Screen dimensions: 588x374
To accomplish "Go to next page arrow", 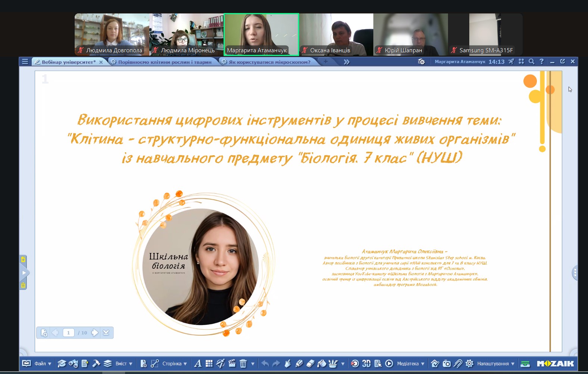I will coord(95,333).
